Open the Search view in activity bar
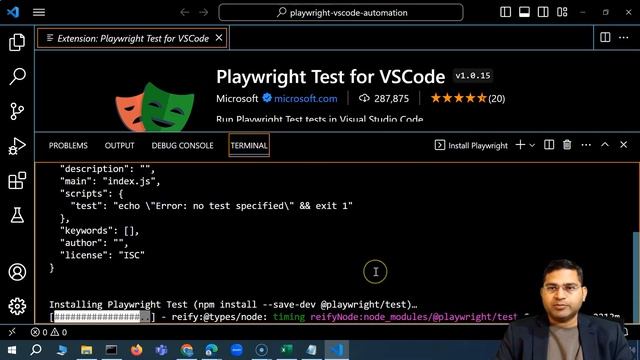 [17, 76]
